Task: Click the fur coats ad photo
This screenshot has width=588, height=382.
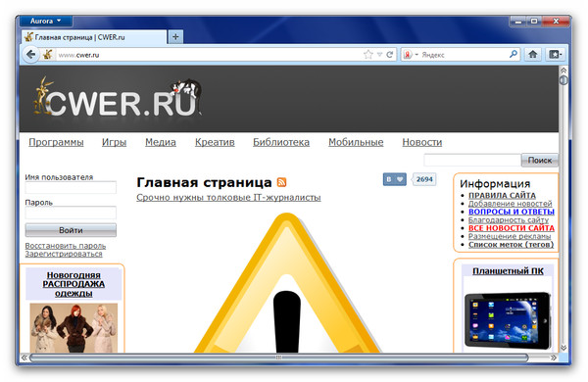Action: 73,328
